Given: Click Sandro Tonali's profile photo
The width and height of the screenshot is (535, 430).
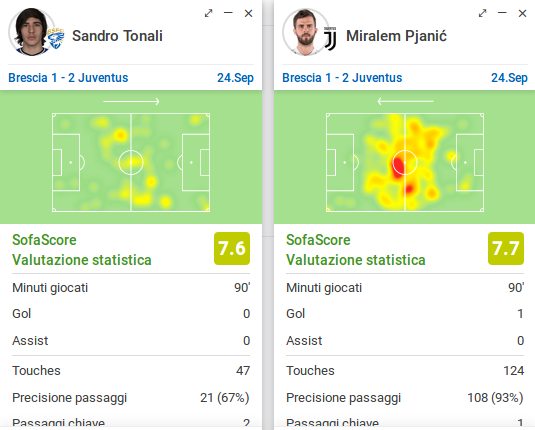Looking at the screenshot, I should click(31, 32).
